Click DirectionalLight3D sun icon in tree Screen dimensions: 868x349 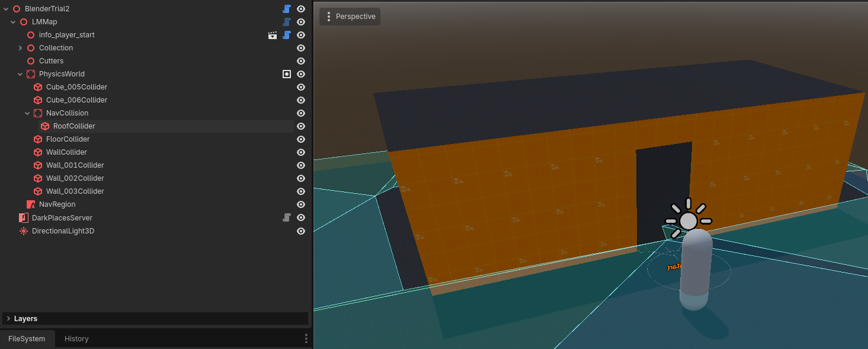coord(24,231)
